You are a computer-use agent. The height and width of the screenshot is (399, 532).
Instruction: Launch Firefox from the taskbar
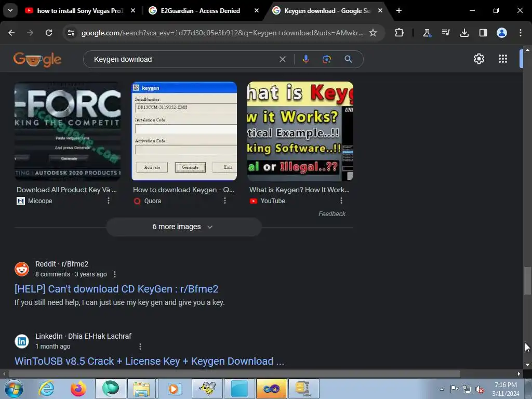[78, 389]
